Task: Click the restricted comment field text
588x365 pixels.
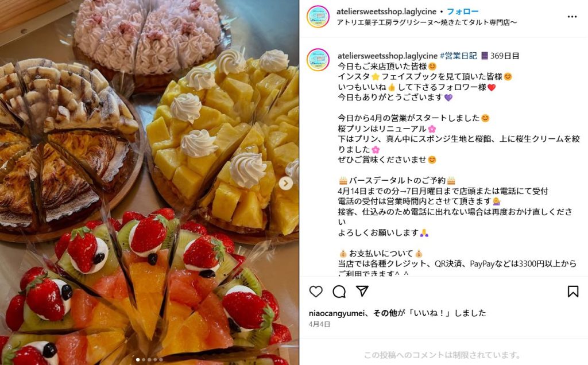Action: (443, 355)
